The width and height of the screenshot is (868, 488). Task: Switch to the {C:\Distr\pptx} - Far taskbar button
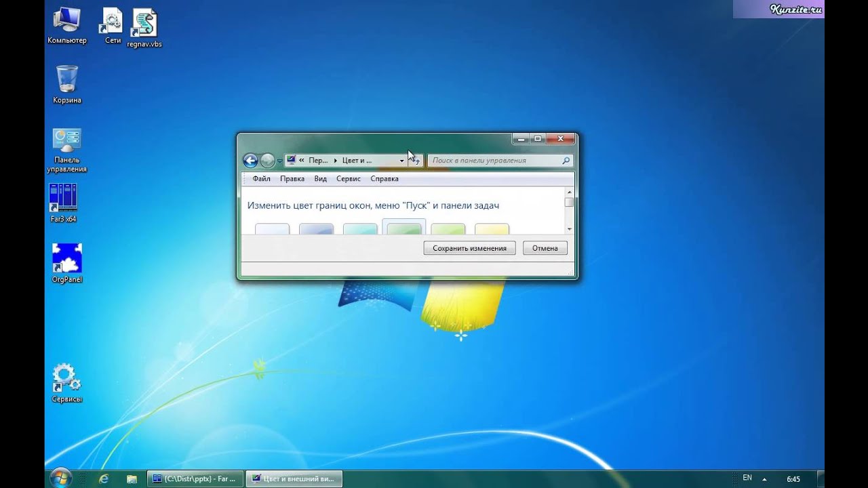tap(195, 479)
